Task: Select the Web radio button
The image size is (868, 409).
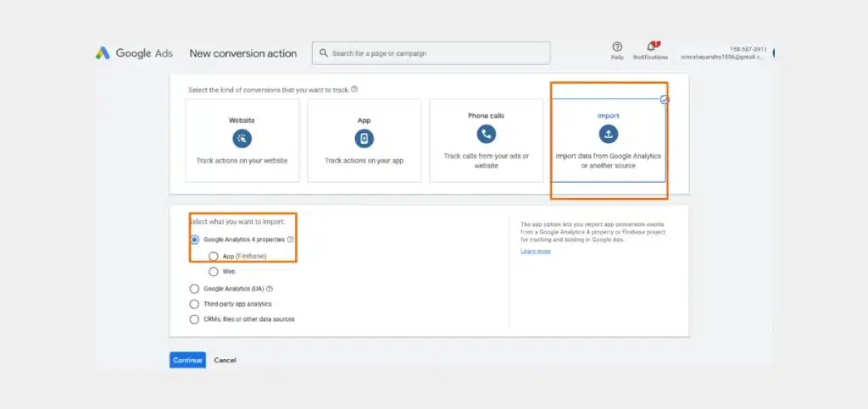Action: 213,272
